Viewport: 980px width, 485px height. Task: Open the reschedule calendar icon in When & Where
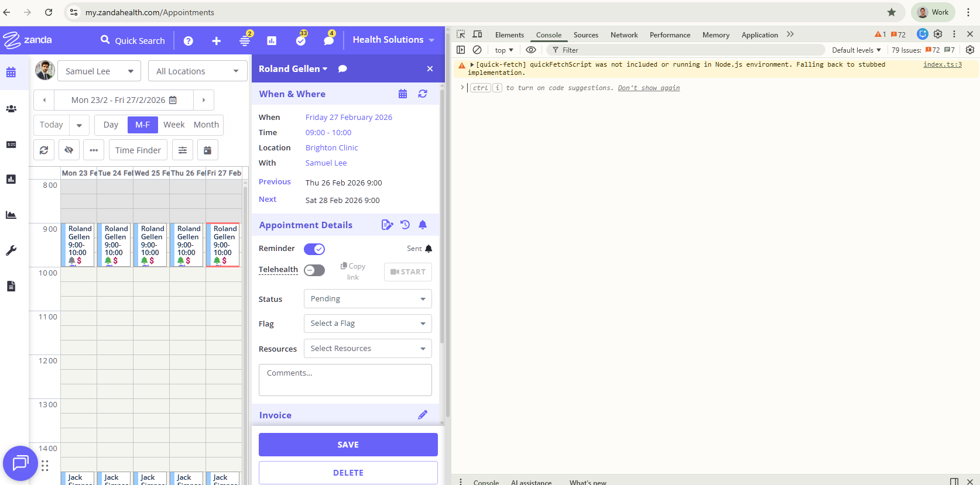[x=403, y=94]
